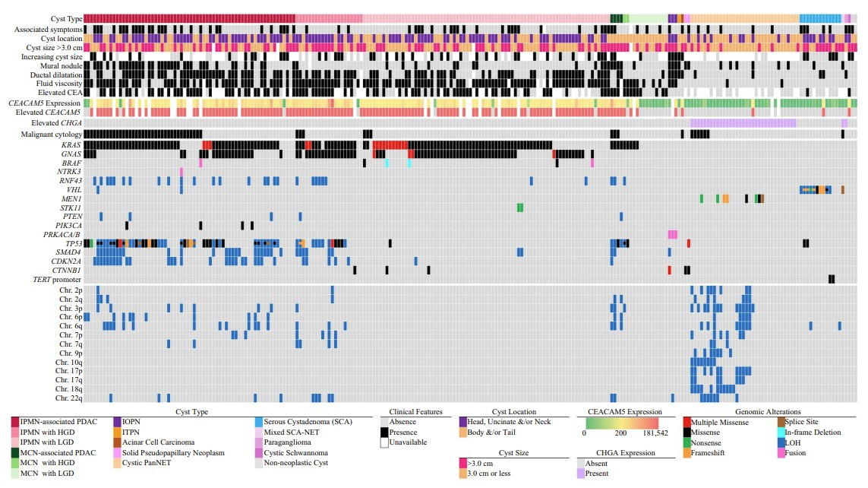
Task: Click the 'GNAS' gene row label
Action: tap(71, 154)
